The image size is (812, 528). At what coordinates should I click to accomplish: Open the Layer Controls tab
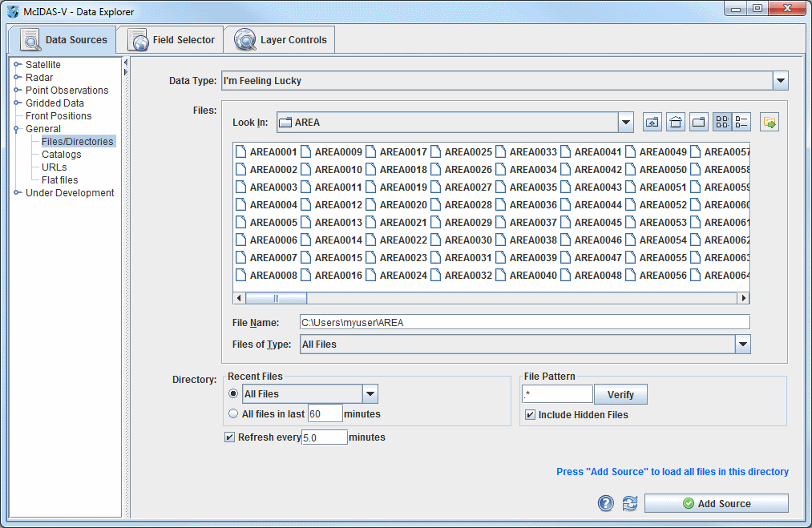click(x=279, y=40)
